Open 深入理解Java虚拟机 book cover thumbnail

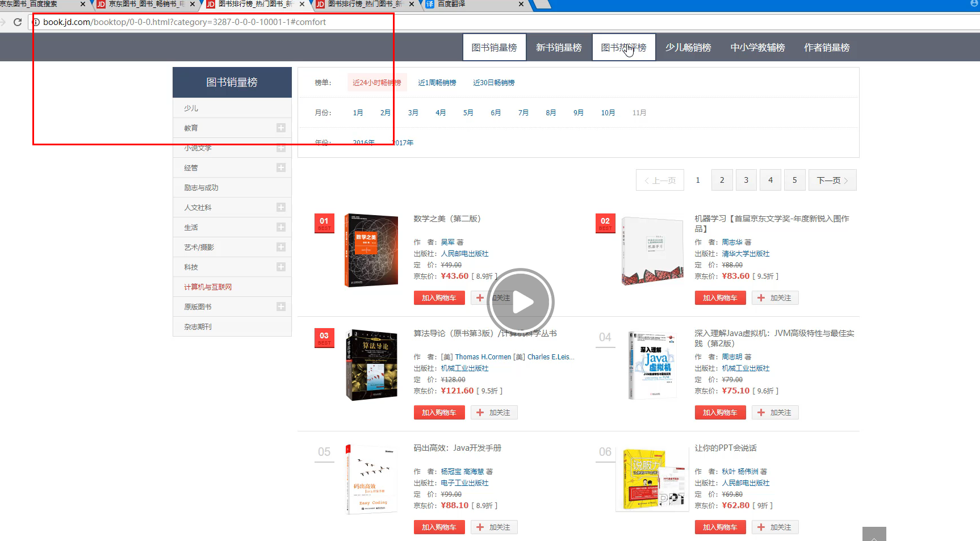tap(652, 365)
